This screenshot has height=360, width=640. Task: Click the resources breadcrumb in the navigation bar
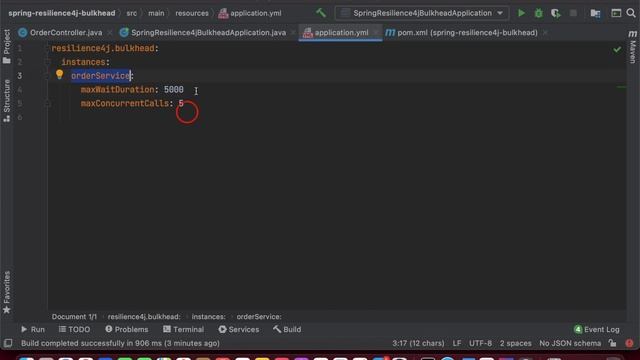[192, 13]
